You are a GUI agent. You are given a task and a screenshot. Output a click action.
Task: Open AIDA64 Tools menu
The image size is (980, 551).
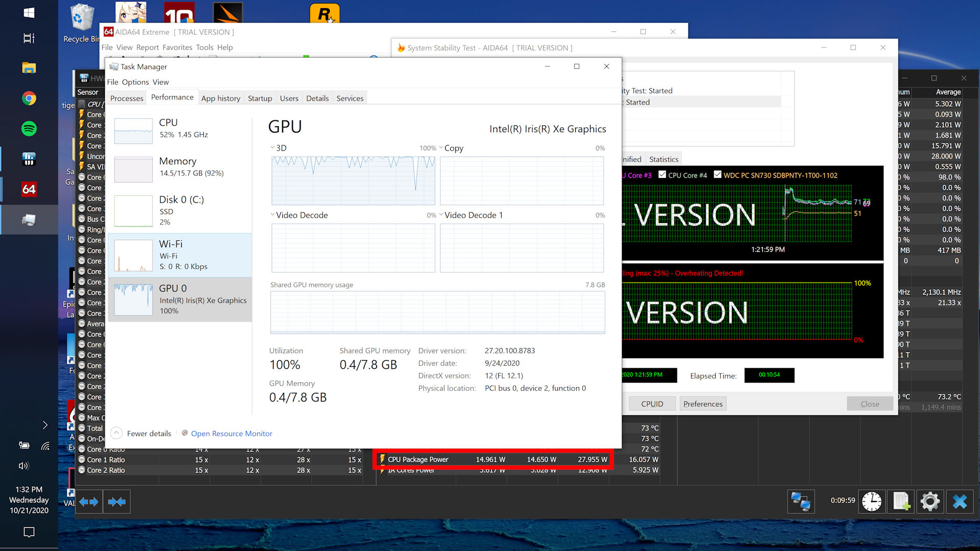(205, 47)
